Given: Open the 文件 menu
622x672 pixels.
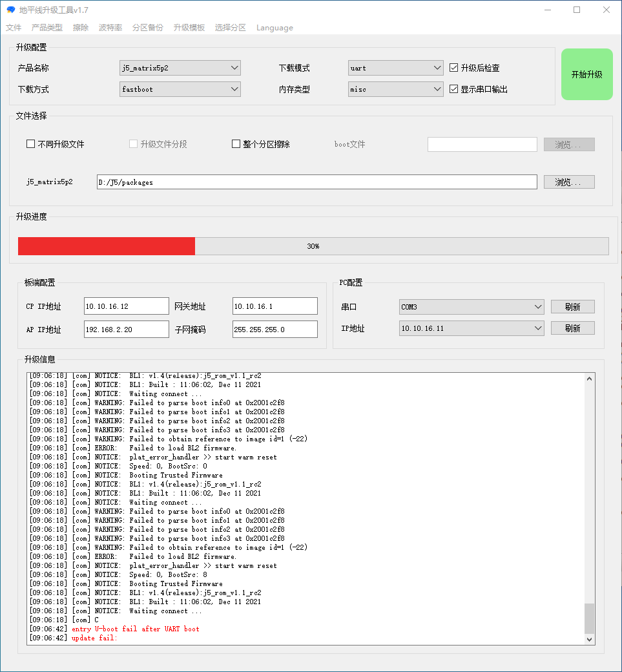Looking at the screenshot, I should click(x=14, y=28).
